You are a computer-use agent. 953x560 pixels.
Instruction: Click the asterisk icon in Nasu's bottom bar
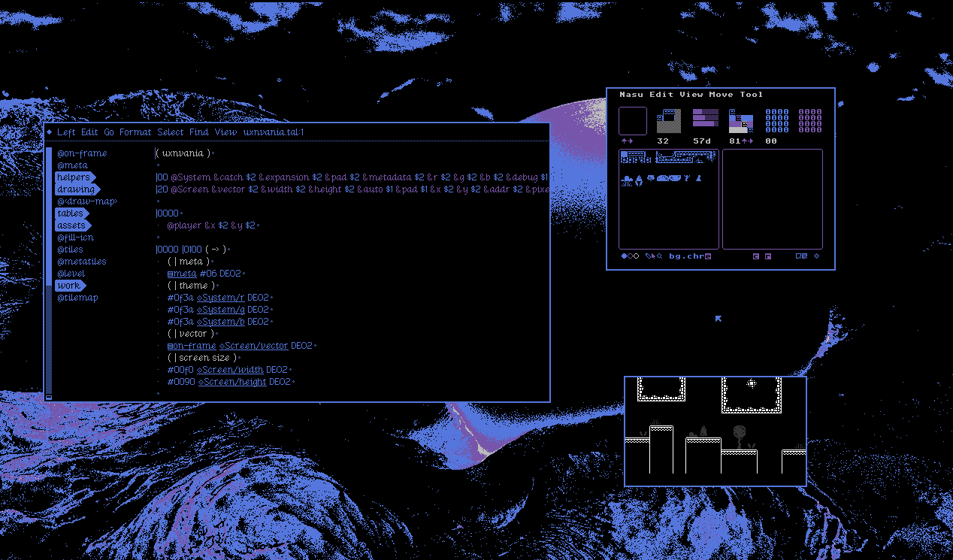click(x=817, y=256)
